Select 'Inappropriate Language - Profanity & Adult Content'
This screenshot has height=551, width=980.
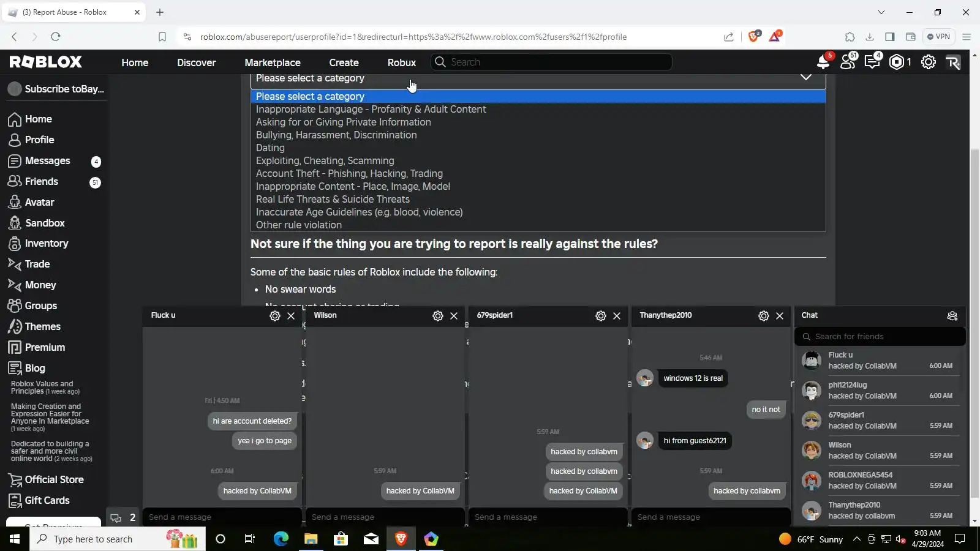tap(538, 109)
